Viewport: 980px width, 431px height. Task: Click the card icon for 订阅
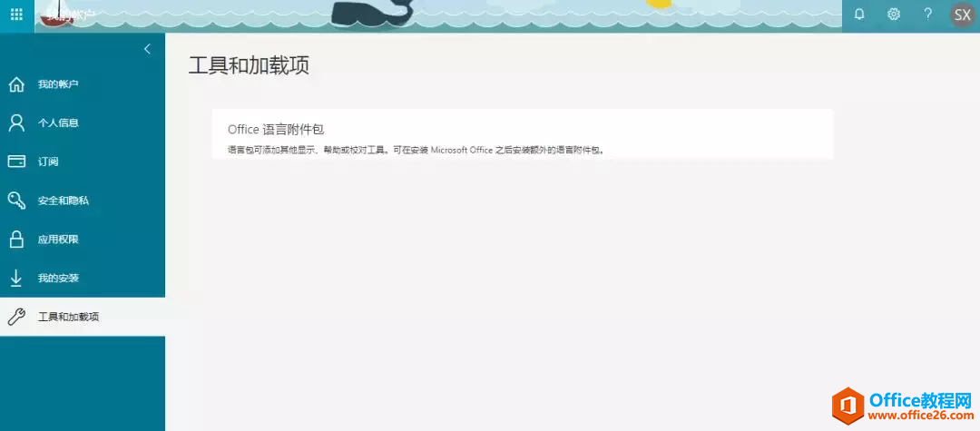tap(16, 162)
